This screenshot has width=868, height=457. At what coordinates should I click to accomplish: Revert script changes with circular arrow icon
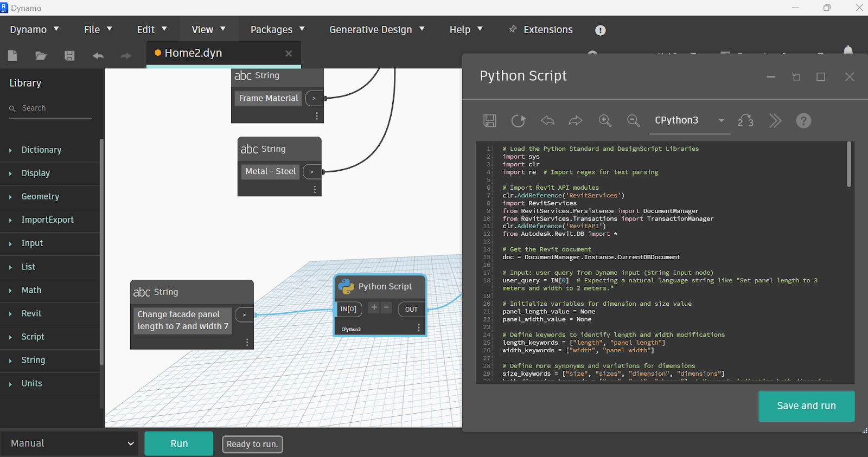[519, 120]
